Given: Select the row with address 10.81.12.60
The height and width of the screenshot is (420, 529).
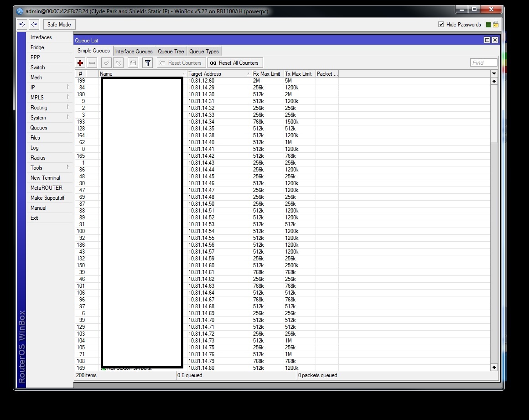Looking at the screenshot, I should [x=282, y=81].
